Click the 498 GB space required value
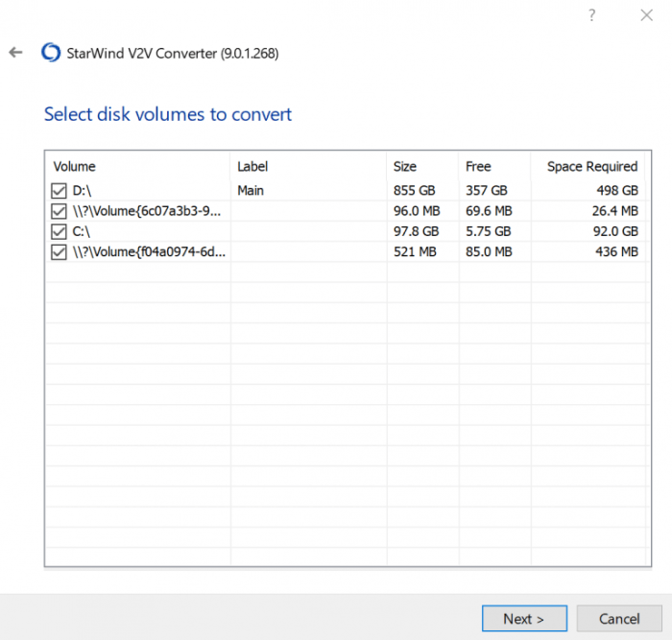 [617, 190]
